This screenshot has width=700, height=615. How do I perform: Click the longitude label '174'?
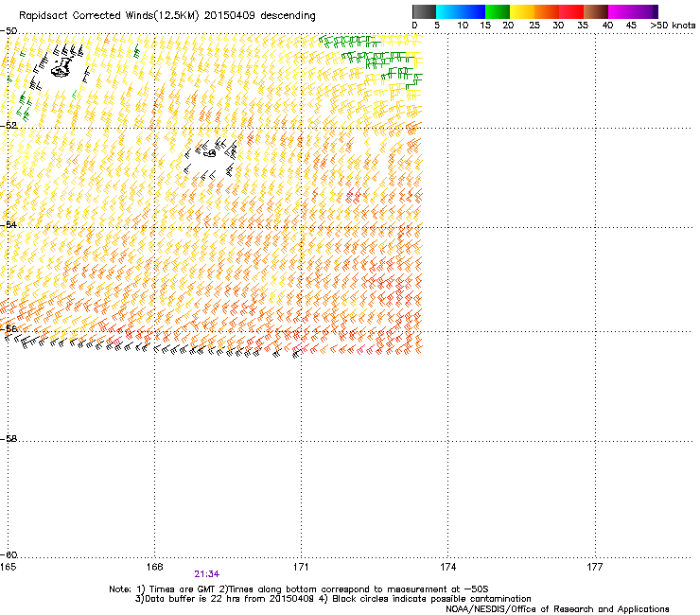pyautogui.click(x=447, y=567)
